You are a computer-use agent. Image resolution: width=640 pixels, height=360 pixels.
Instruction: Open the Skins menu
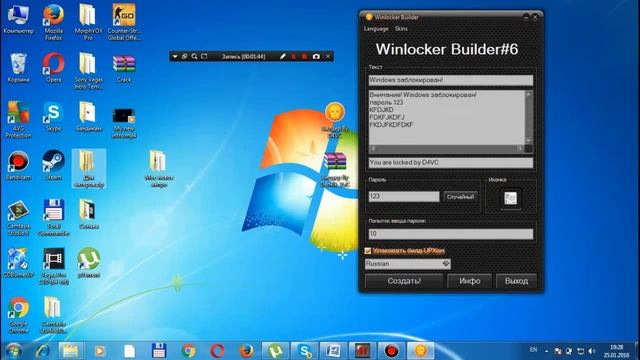pos(401,29)
